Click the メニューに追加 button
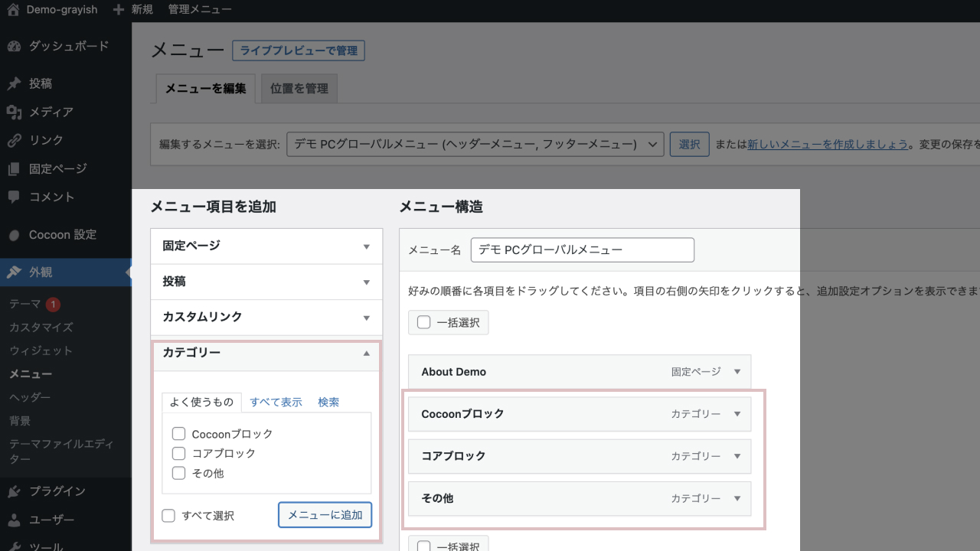The height and width of the screenshot is (551, 980). (x=325, y=515)
